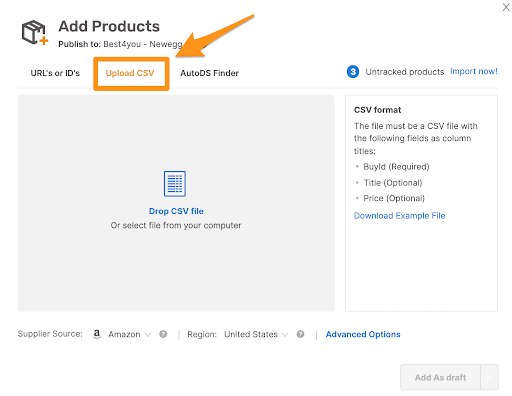Image resolution: width=512 pixels, height=396 pixels.
Task: Click the Drop CSV file link
Action: (x=176, y=211)
